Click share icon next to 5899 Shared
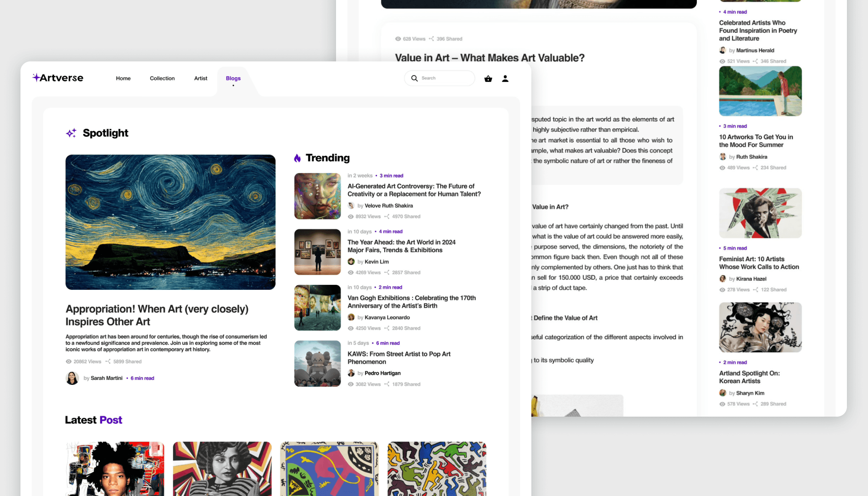The height and width of the screenshot is (496, 868). click(108, 362)
